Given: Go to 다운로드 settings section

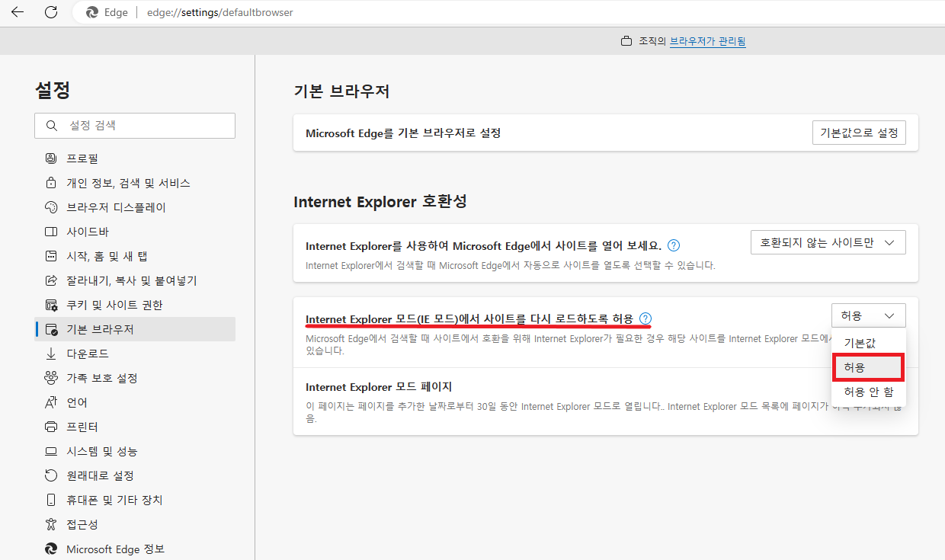Looking at the screenshot, I should (x=135, y=354).
